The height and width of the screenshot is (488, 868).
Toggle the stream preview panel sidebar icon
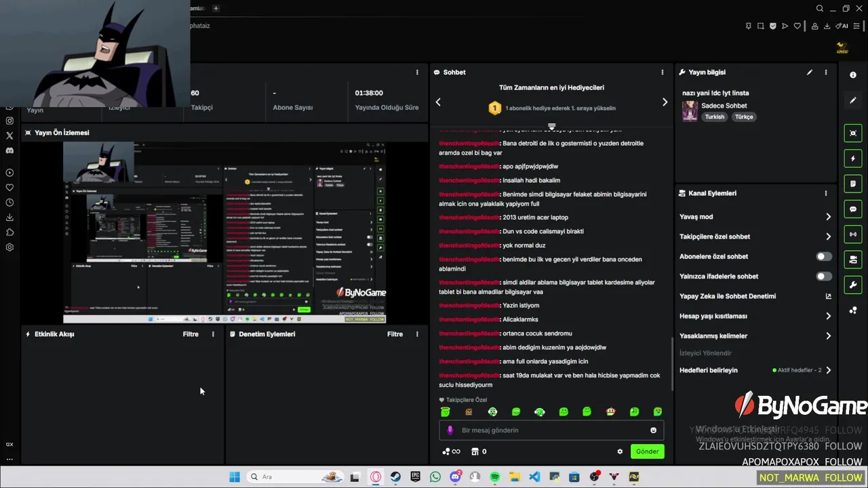853,133
